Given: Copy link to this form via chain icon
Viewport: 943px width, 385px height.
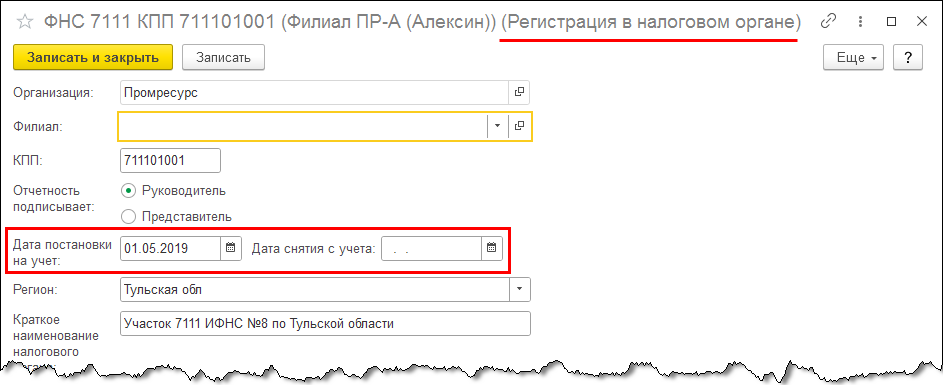Looking at the screenshot, I should pyautogui.click(x=829, y=22).
